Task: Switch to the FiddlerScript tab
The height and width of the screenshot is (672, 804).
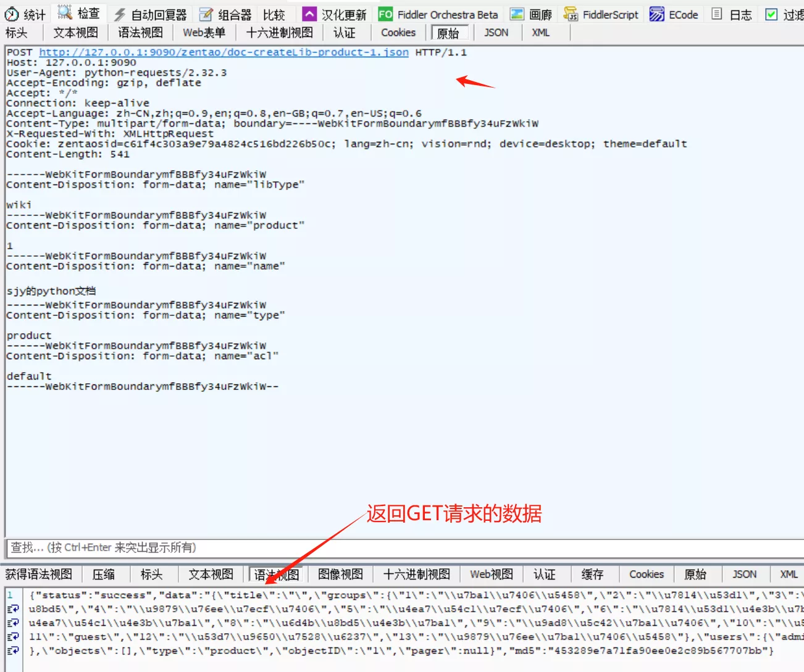Action: (x=601, y=14)
